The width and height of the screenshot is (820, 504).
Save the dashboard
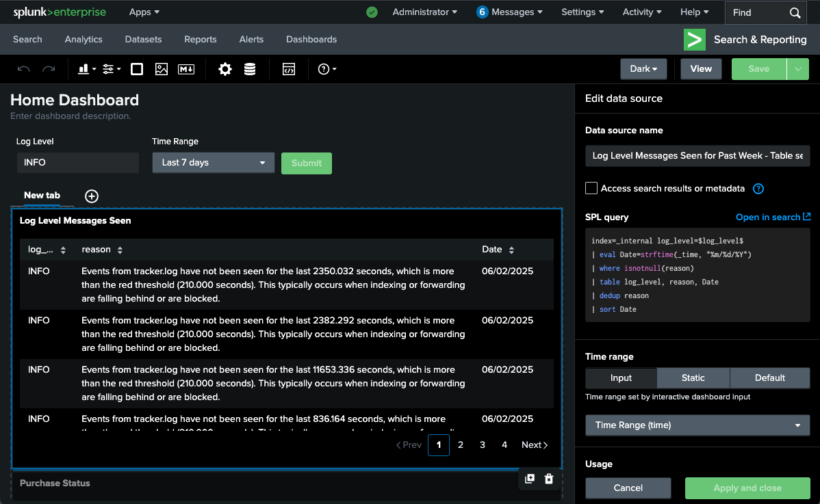pos(759,69)
